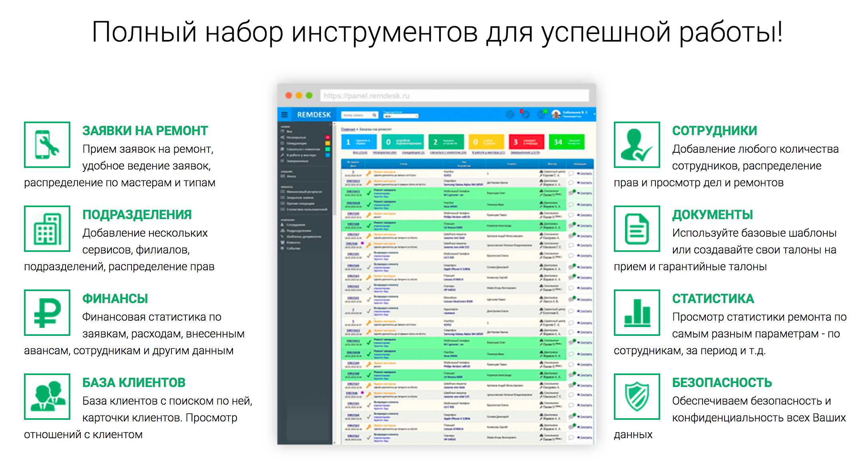Click the yellow status tile showing 0
This screenshot has width=868, height=475.
click(486, 142)
